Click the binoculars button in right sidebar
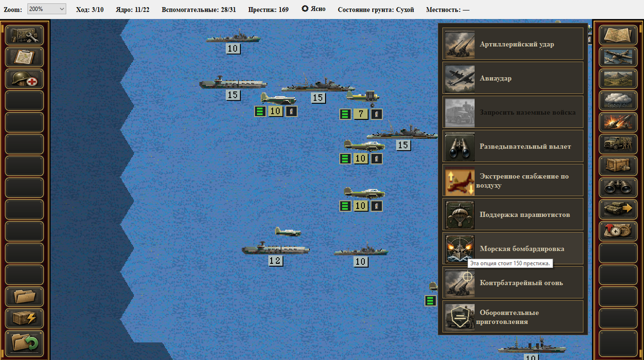This screenshot has width=644, height=360. click(x=618, y=187)
